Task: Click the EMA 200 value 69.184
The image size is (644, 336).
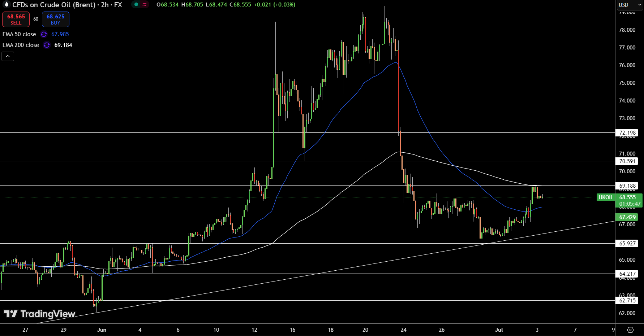Action: coord(63,45)
